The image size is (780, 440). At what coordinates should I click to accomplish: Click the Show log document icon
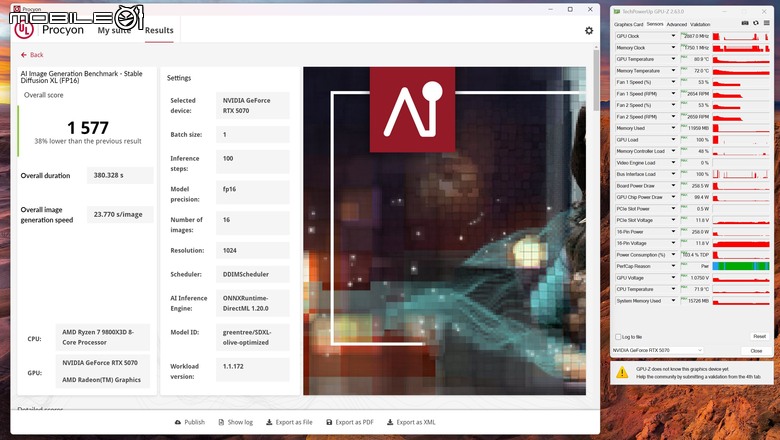click(x=221, y=422)
